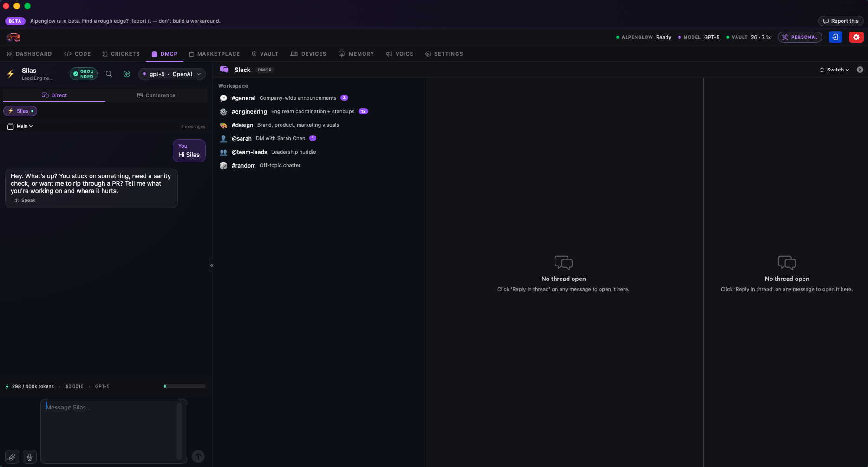This screenshot has width=868, height=467.
Task: Click the #engineering gear icon
Action: [223, 112]
